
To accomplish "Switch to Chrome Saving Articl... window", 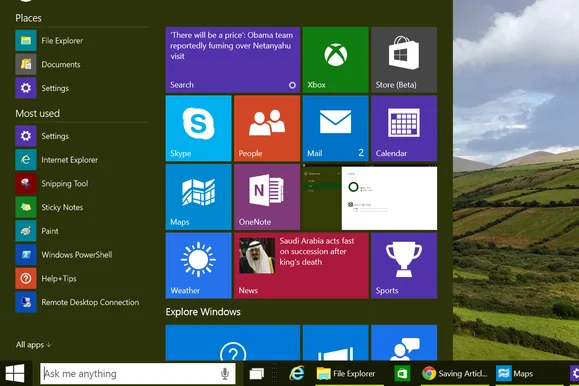I will pyautogui.click(x=455, y=374).
